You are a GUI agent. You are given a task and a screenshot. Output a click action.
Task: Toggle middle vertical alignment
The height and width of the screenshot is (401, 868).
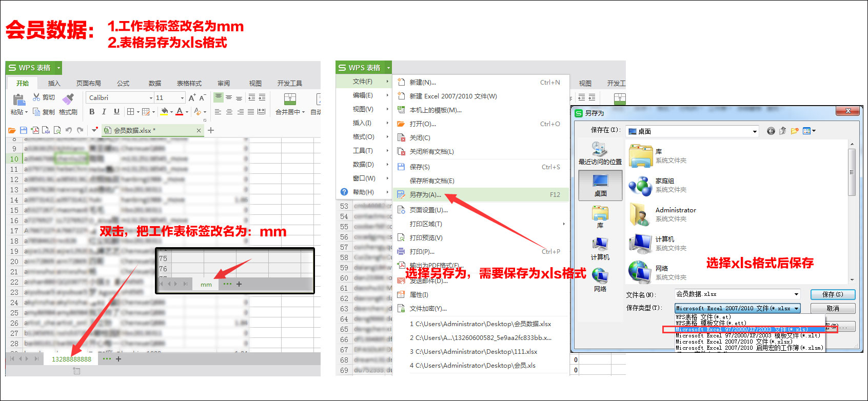click(229, 97)
